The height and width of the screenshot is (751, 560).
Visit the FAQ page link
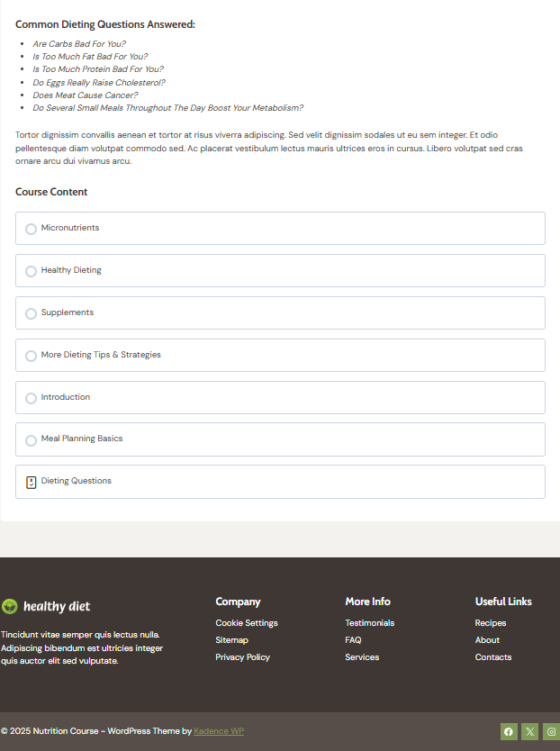tap(354, 640)
